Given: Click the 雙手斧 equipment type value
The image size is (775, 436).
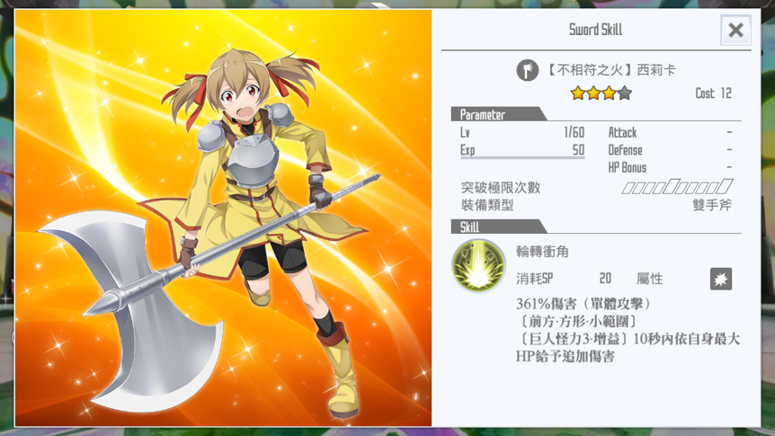Looking at the screenshot, I should [x=712, y=205].
